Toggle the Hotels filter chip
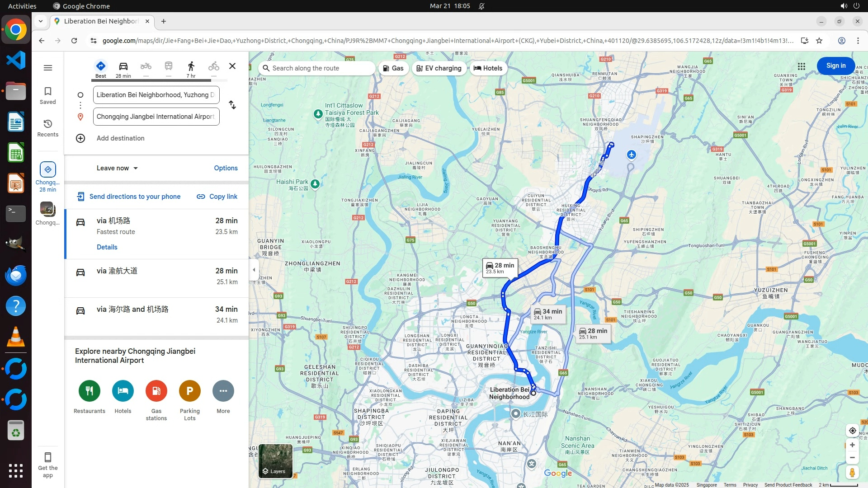The width and height of the screenshot is (868, 488). [x=488, y=68]
